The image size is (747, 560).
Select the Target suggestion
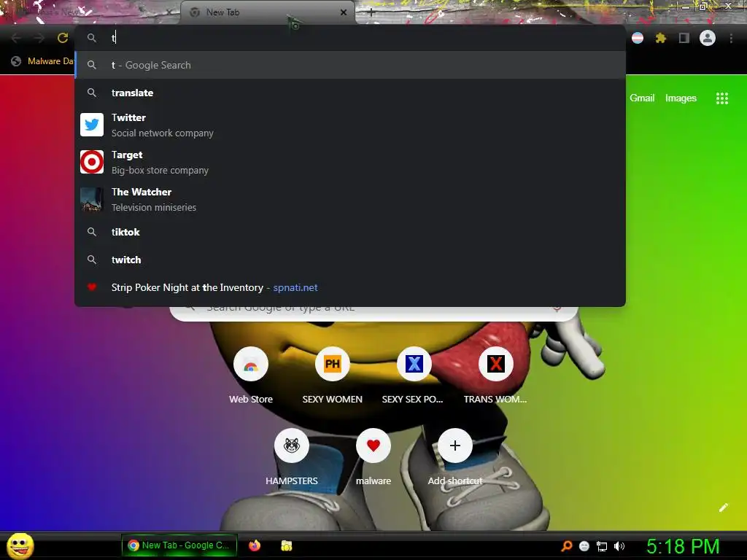coord(350,162)
